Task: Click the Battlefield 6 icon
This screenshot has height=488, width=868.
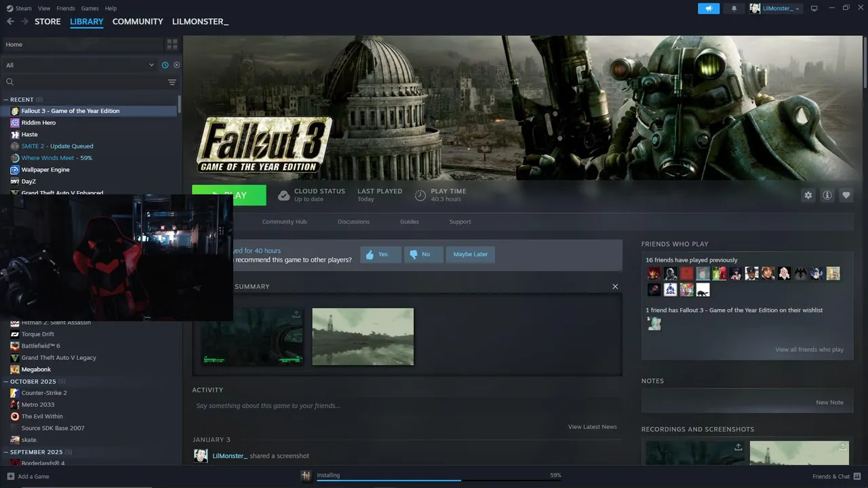Action: [15, 346]
